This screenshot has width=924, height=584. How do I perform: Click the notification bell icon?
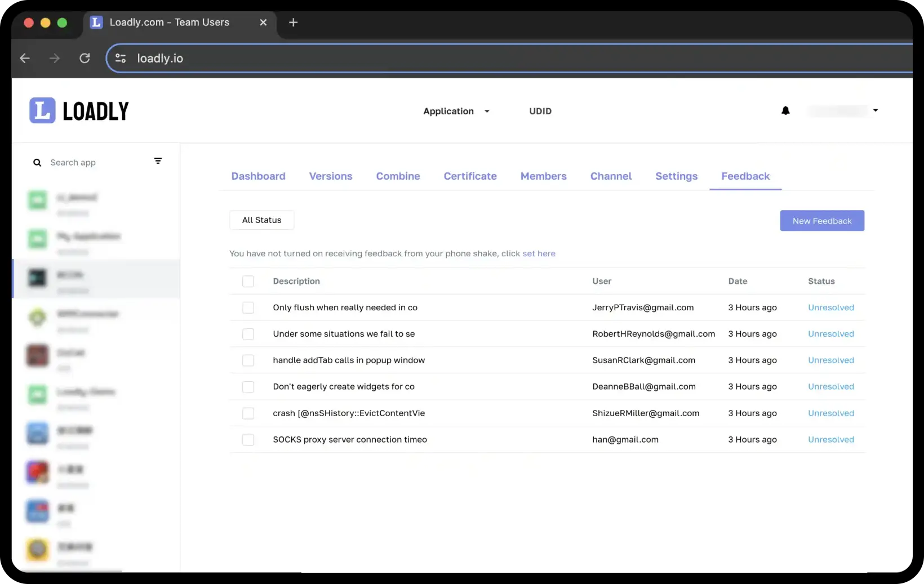(785, 110)
